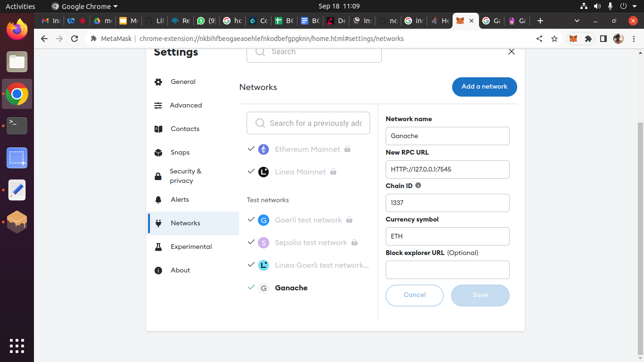Select Linea Mainnet network
644x362 pixels.
pyautogui.click(x=300, y=172)
